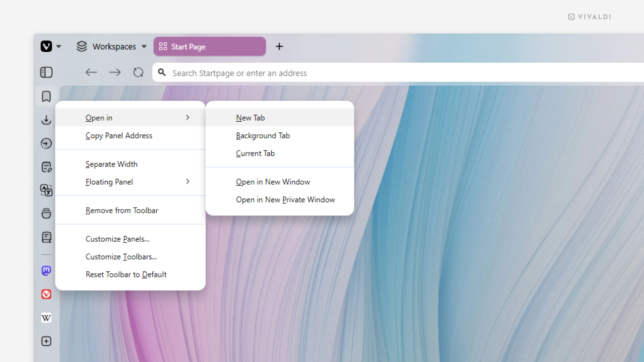Screen dimensions: 644x362
Task: Open Customize Panels dialog
Action: (130, 239)
